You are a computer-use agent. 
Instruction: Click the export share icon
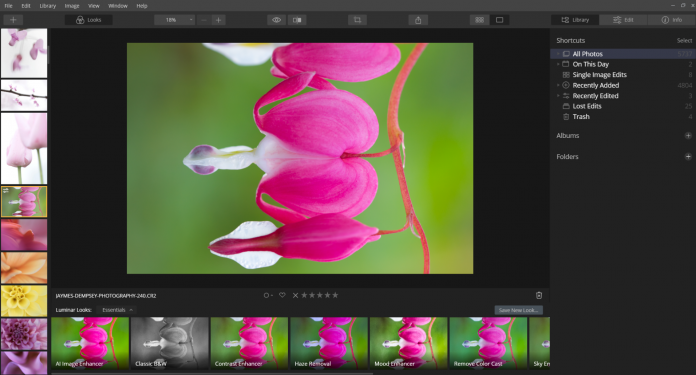tap(418, 20)
